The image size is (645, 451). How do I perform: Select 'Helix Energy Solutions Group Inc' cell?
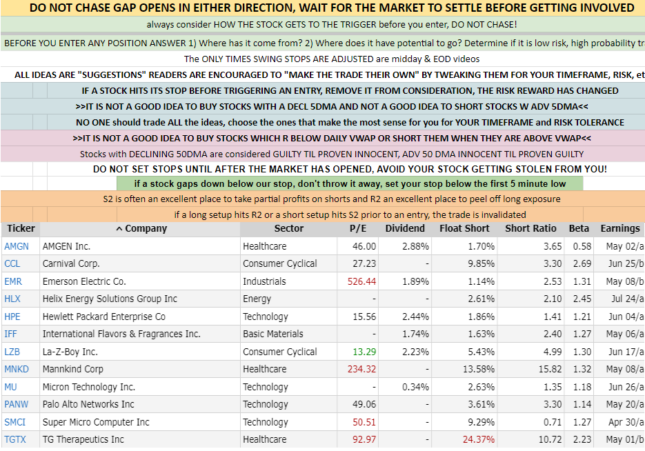click(x=140, y=299)
